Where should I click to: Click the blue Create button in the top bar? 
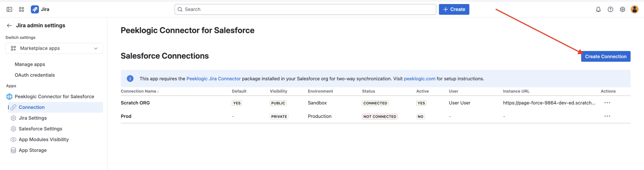point(454,9)
